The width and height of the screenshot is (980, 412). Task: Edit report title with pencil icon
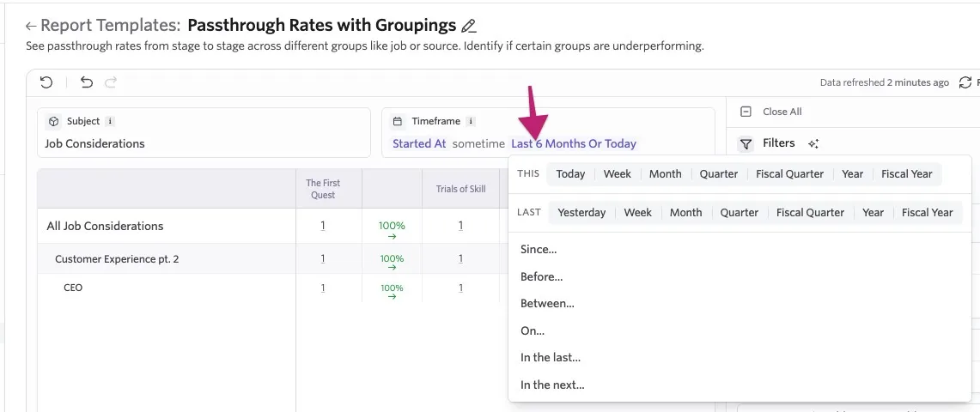click(468, 27)
